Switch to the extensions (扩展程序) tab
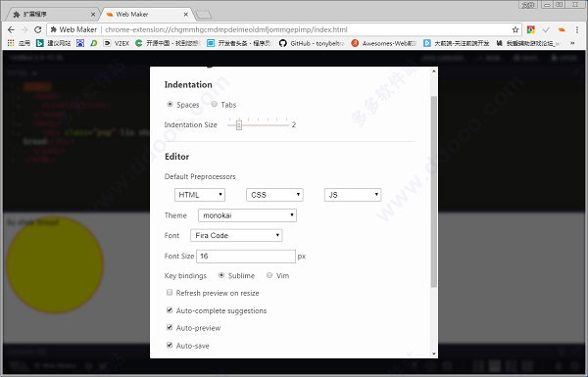The height and width of the screenshot is (377, 588). tap(53, 15)
